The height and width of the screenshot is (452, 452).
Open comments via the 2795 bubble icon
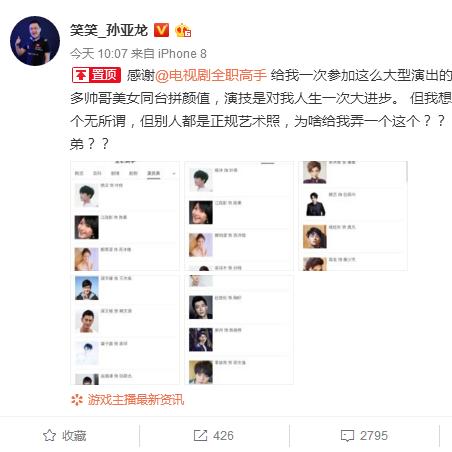pyautogui.click(x=347, y=436)
